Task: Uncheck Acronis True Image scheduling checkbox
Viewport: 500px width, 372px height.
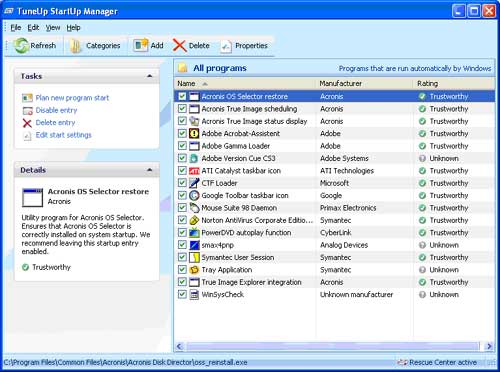Action: coord(182,109)
